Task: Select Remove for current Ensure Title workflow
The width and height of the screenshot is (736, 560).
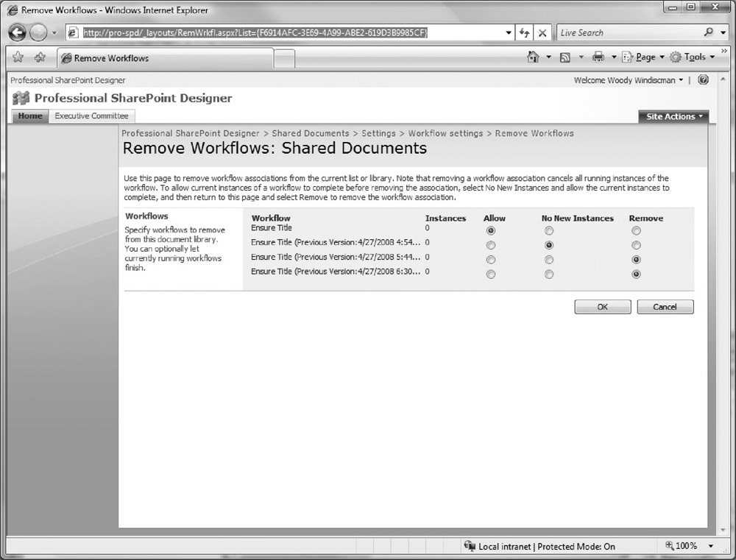Action: (636, 230)
